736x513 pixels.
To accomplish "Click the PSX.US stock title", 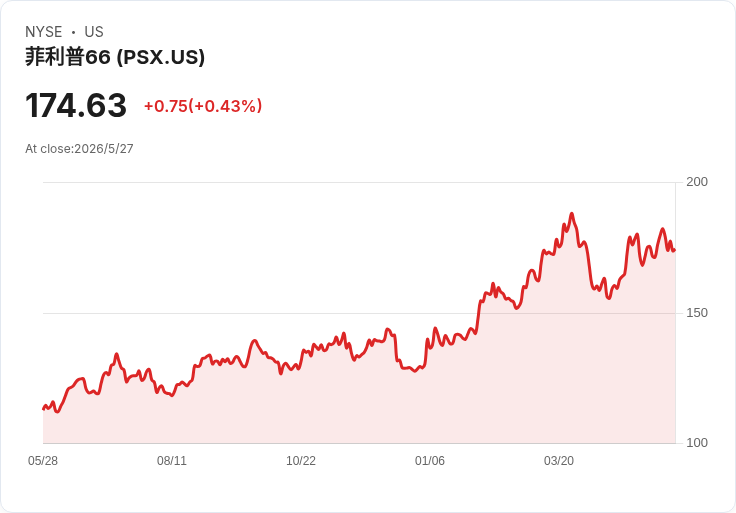I will pyautogui.click(x=115, y=57).
